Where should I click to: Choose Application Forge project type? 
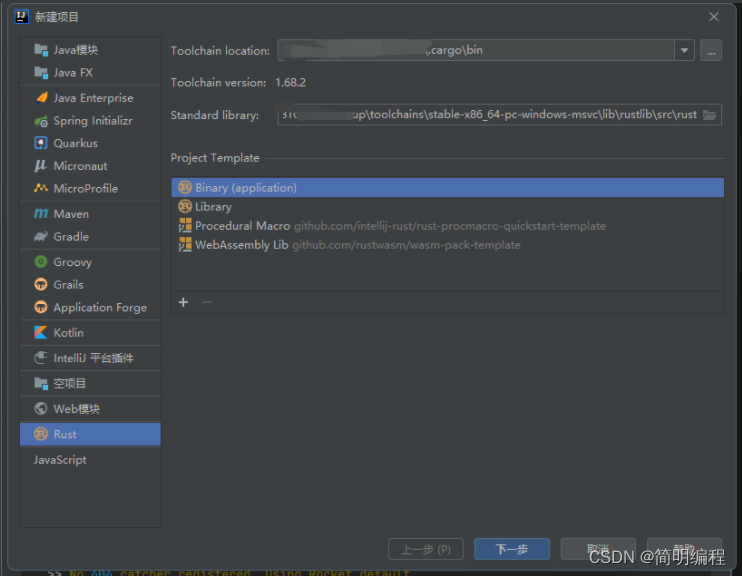tap(90, 307)
